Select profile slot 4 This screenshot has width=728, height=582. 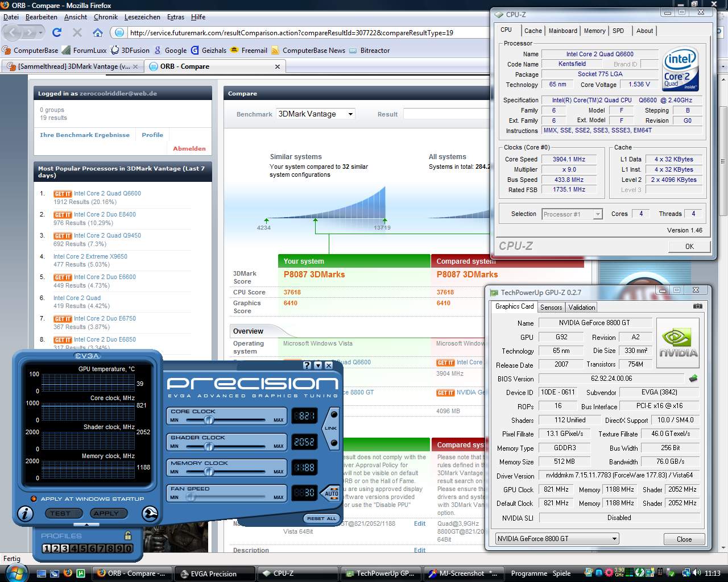point(74,548)
